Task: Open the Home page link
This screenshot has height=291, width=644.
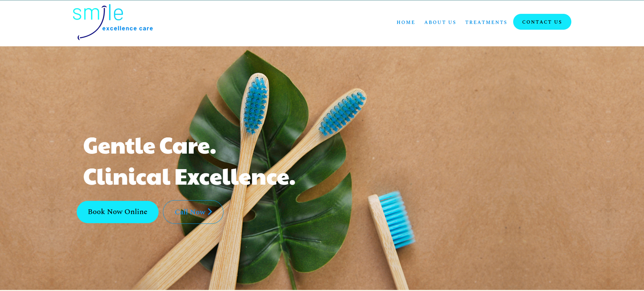Action: tap(406, 22)
